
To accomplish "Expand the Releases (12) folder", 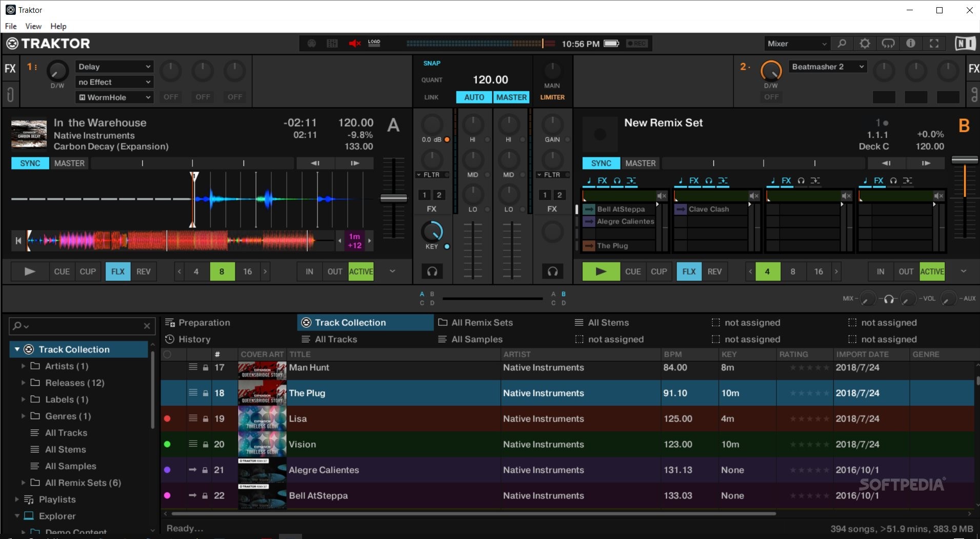I will 23,383.
